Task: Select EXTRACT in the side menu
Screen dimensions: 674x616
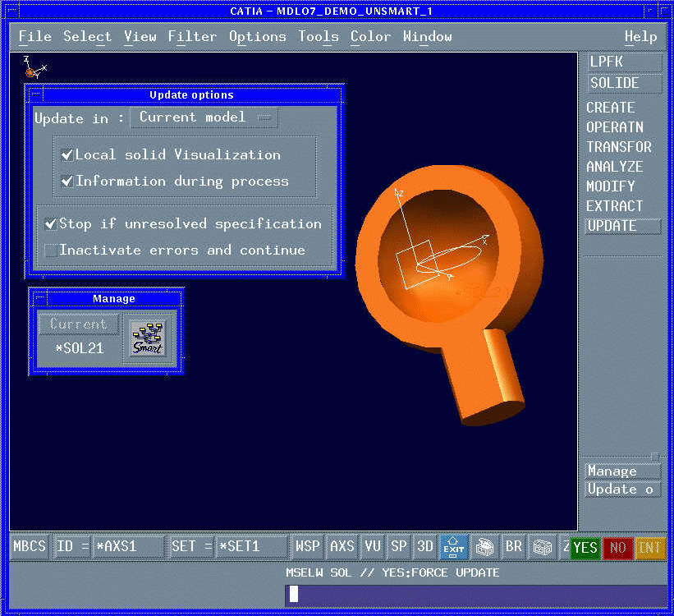Action: [x=615, y=206]
